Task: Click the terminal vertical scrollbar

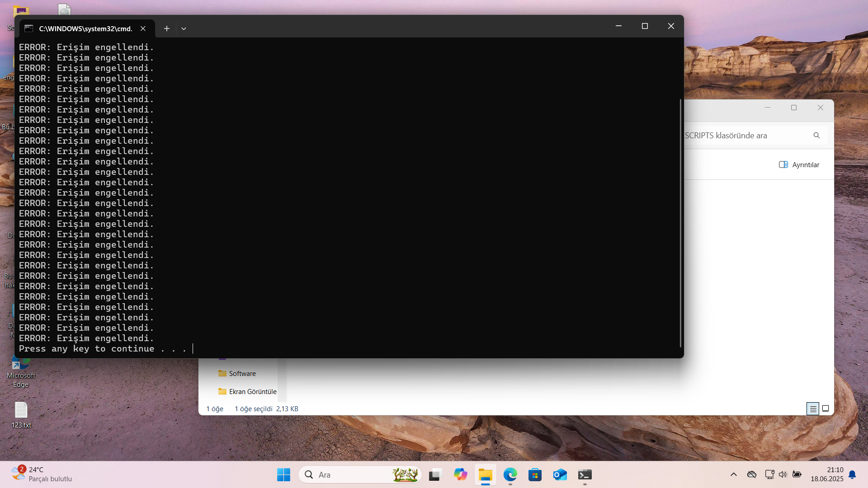Action: point(680,223)
